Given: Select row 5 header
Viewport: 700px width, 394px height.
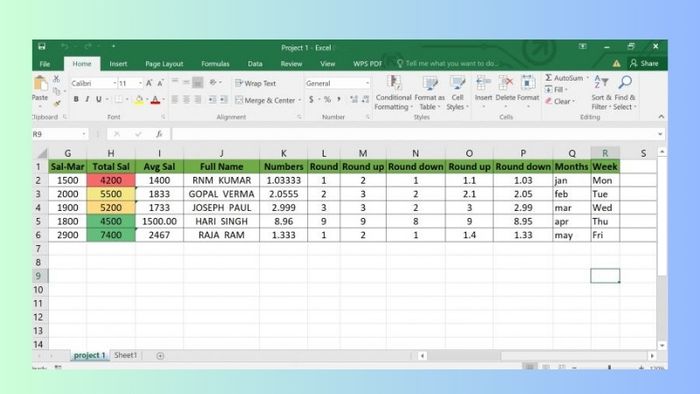Looking at the screenshot, I should tap(38, 221).
